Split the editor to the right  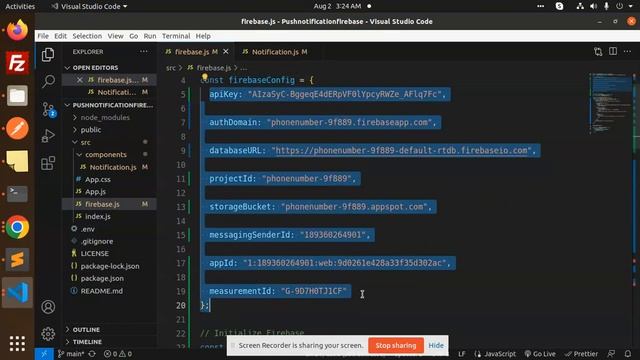[613, 51]
